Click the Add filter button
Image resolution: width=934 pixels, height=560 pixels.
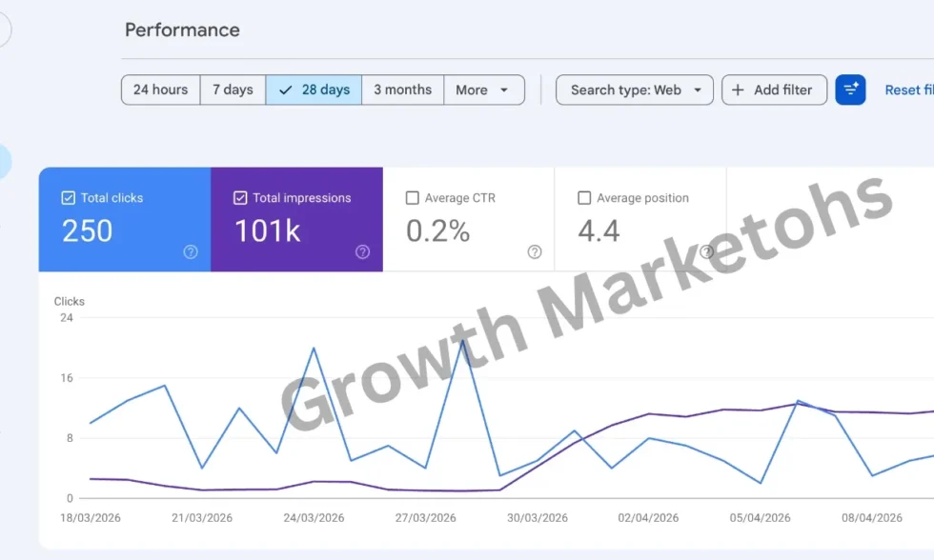pos(774,90)
